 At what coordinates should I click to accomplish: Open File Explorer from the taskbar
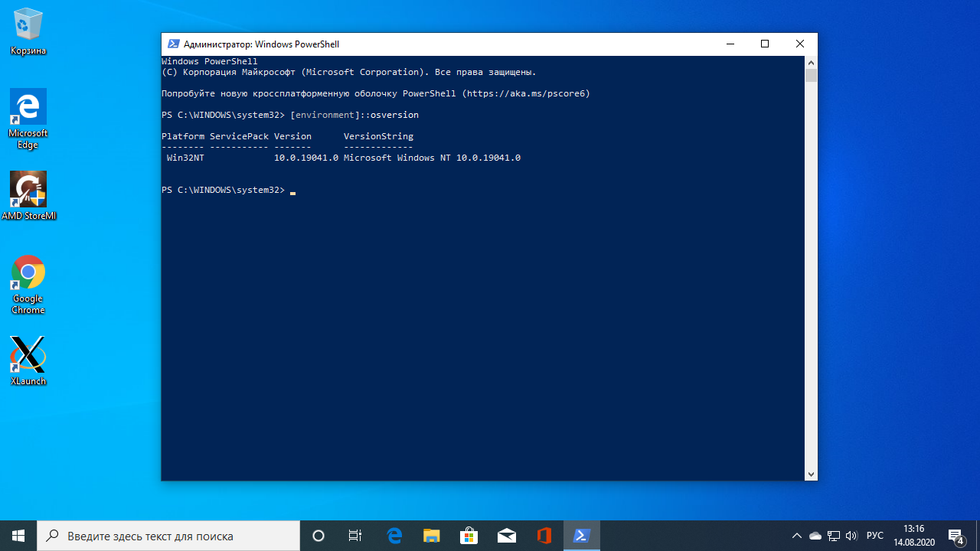[x=432, y=536]
